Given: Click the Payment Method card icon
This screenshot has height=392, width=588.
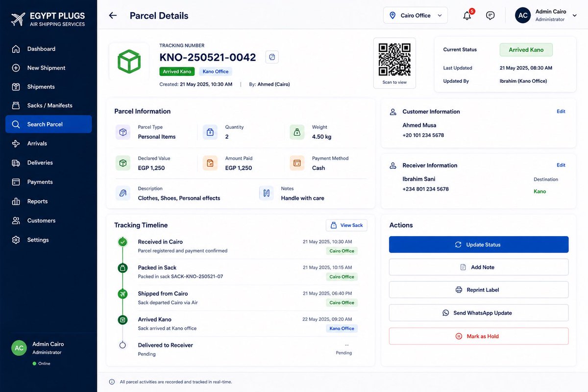Looking at the screenshot, I should click(297, 163).
